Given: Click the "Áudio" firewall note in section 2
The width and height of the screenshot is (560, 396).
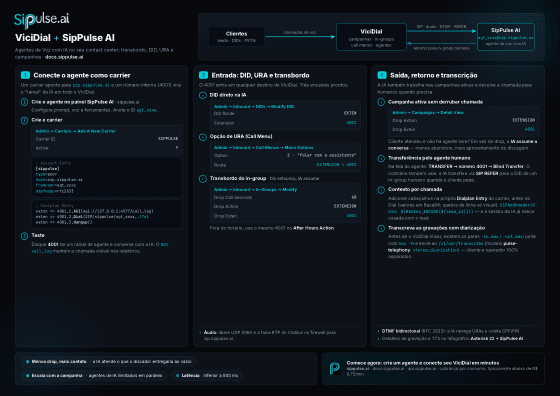Looking at the screenshot, I should (x=270, y=335).
